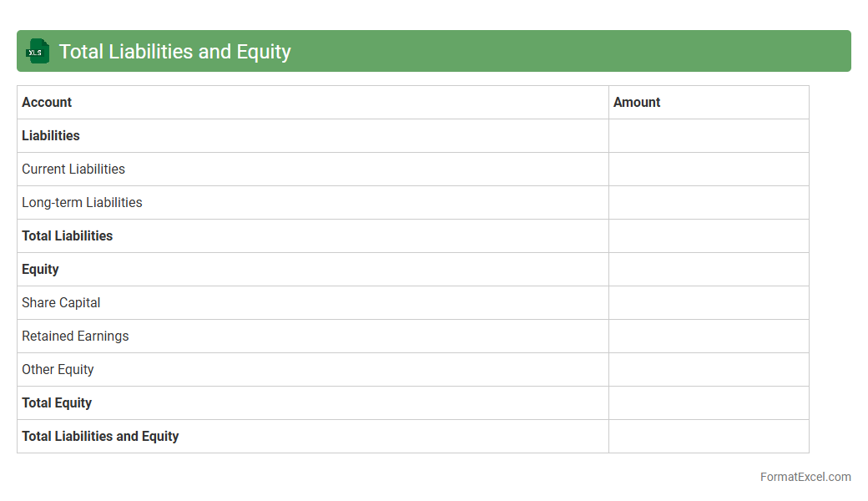
Task: Click the bold Total Equity row label
Action: coord(57,402)
